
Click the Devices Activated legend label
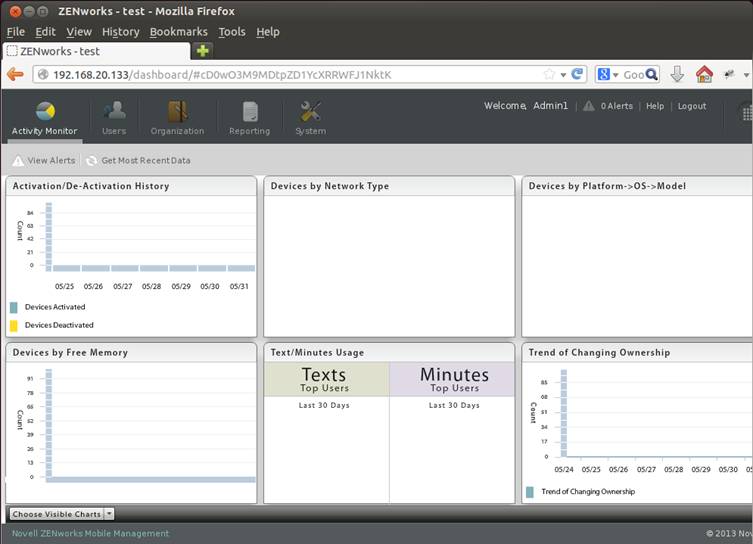pyautogui.click(x=55, y=307)
